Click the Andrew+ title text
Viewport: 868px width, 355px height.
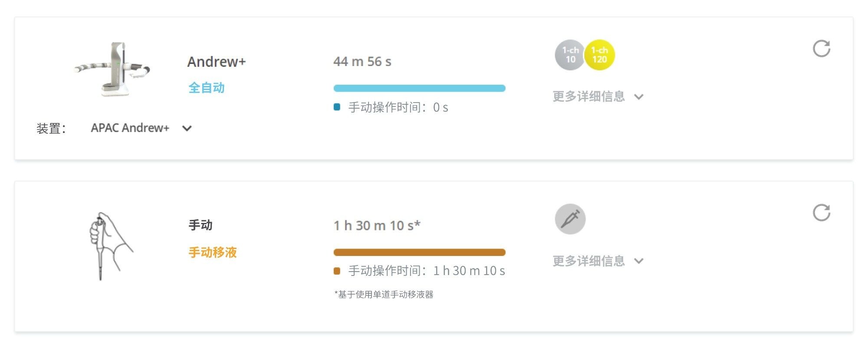(217, 62)
